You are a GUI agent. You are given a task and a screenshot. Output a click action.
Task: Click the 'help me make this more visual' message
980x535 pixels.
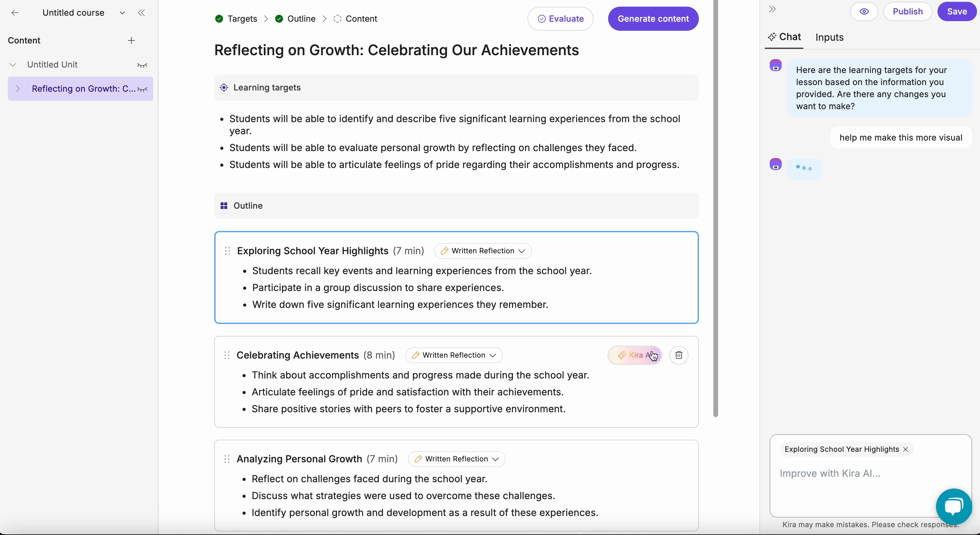[901, 138]
